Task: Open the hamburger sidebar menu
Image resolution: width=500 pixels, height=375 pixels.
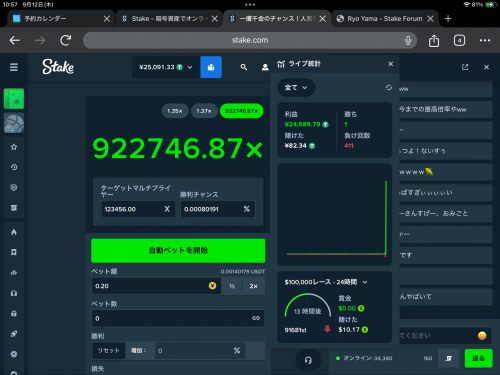Action: [14, 67]
